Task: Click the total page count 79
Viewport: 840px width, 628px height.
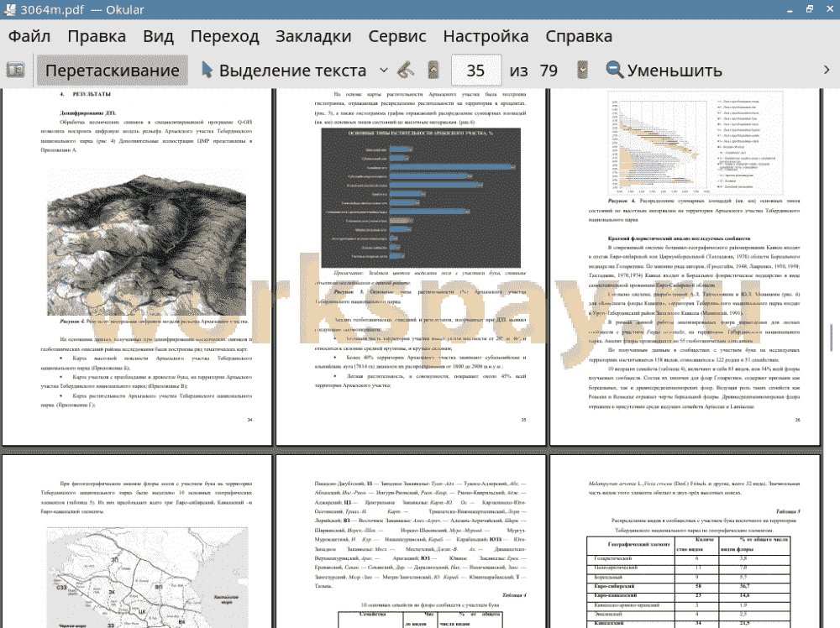Action: tap(549, 71)
